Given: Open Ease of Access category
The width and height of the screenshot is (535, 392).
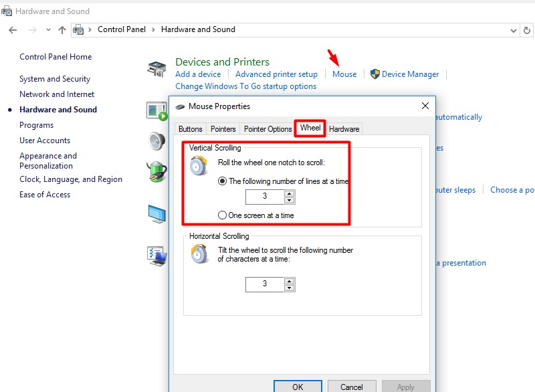Looking at the screenshot, I should tap(45, 195).
